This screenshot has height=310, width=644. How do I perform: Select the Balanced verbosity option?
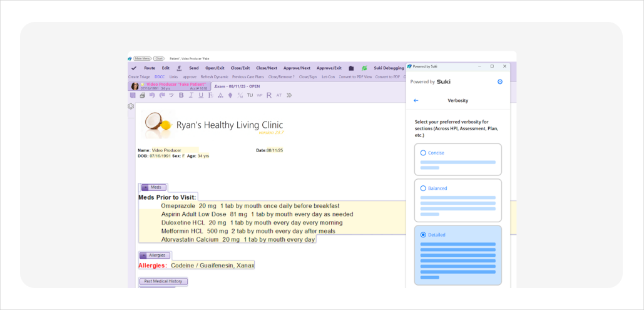click(x=423, y=189)
